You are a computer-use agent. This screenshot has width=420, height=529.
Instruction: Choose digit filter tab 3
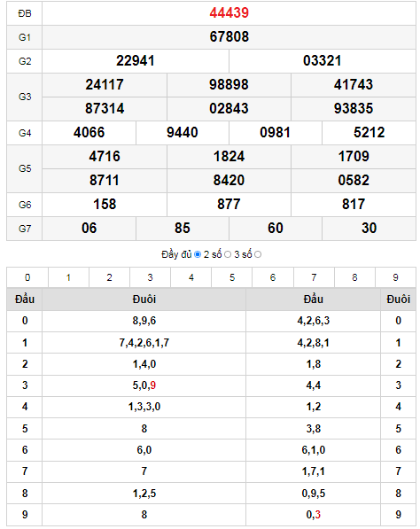(x=150, y=277)
